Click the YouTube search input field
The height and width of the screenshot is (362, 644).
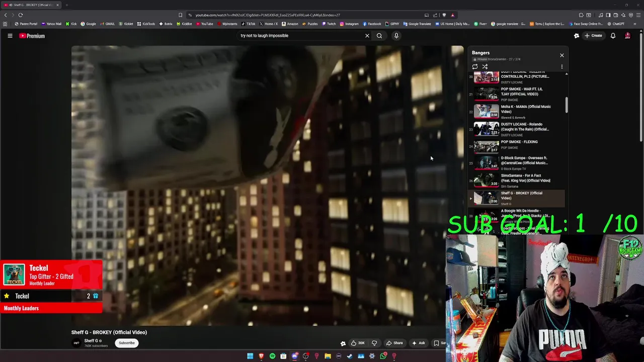(x=300, y=36)
